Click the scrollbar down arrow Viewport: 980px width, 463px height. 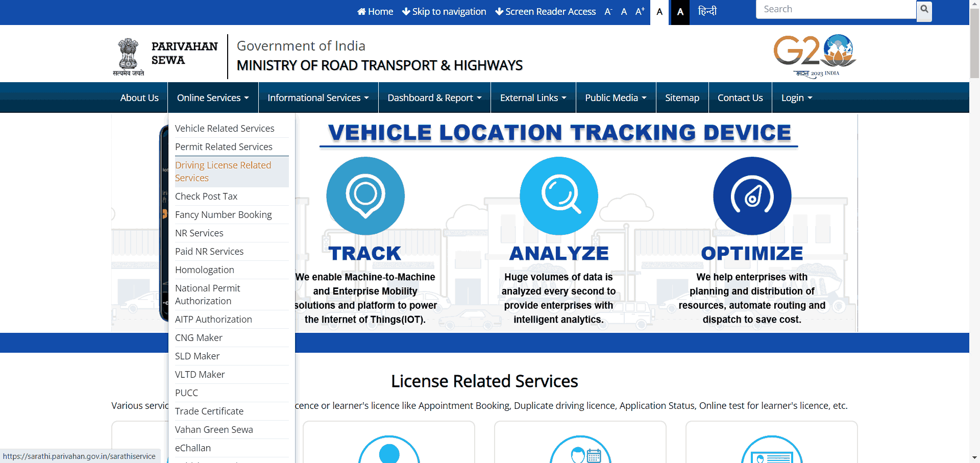coord(974,458)
